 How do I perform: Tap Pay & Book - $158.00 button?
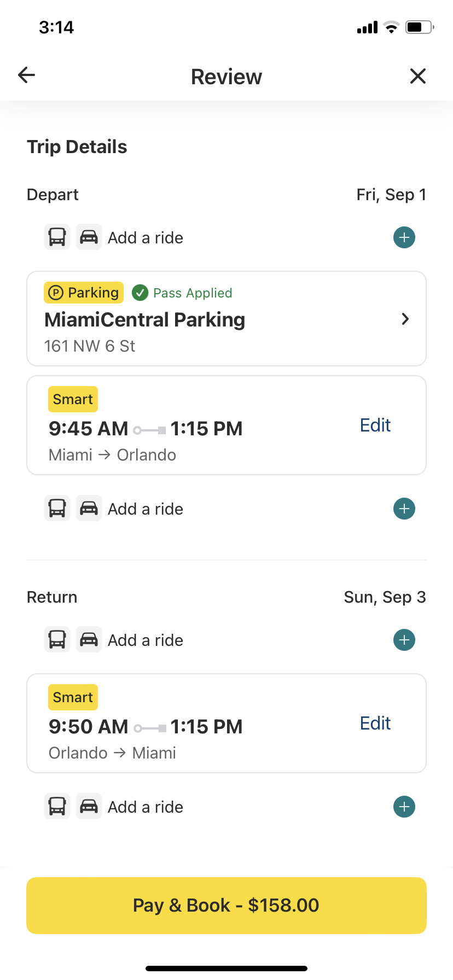point(226,905)
